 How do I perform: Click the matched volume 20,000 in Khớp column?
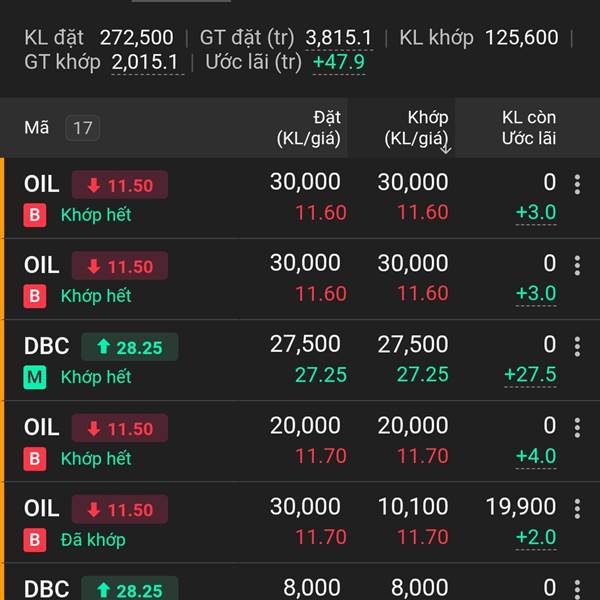coord(413,425)
